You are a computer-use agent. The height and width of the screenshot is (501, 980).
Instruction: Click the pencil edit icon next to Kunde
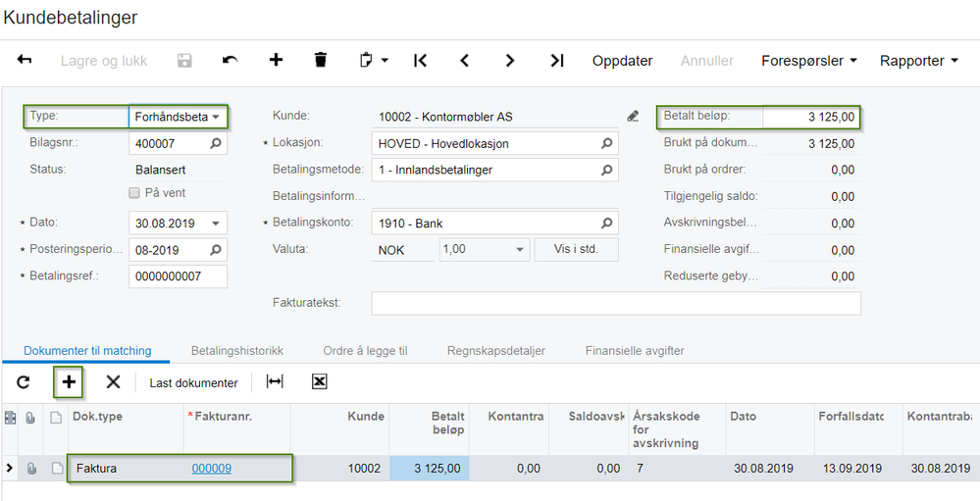point(633,117)
